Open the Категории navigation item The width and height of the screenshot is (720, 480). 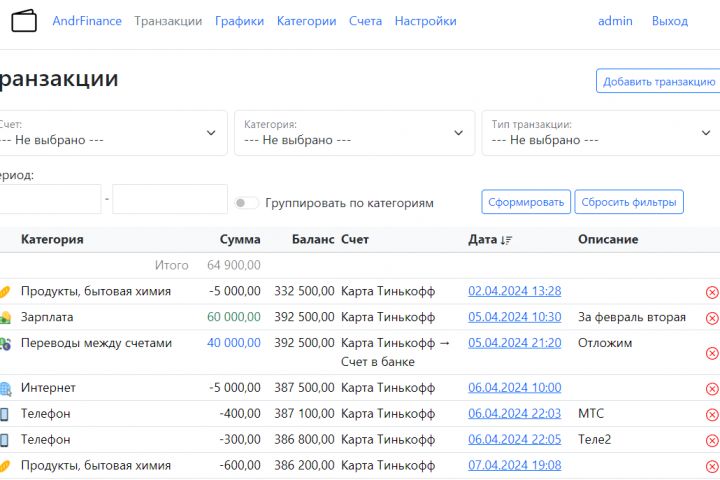pos(306,21)
